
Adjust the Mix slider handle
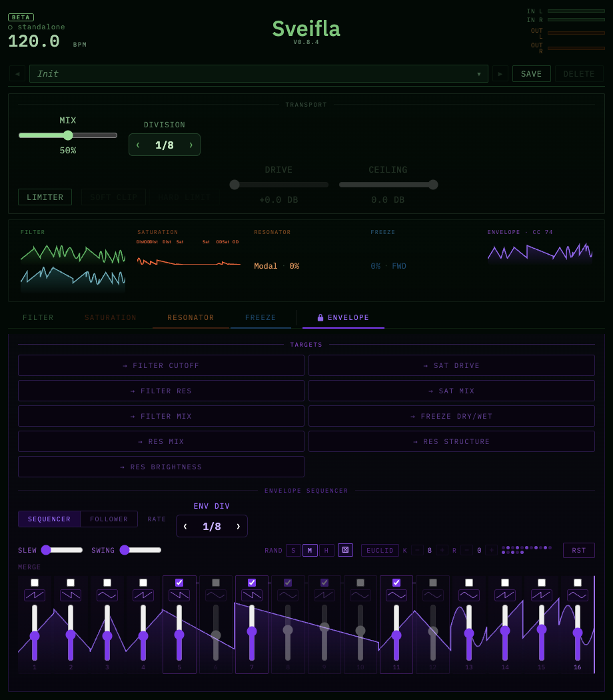pyautogui.click(x=68, y=135)
